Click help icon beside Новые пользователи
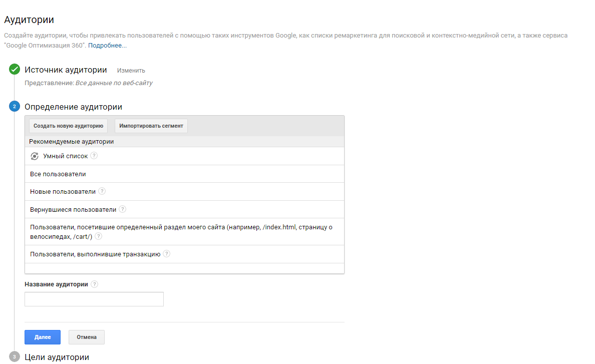The image size is (595, 364). (x=102, y=191)
